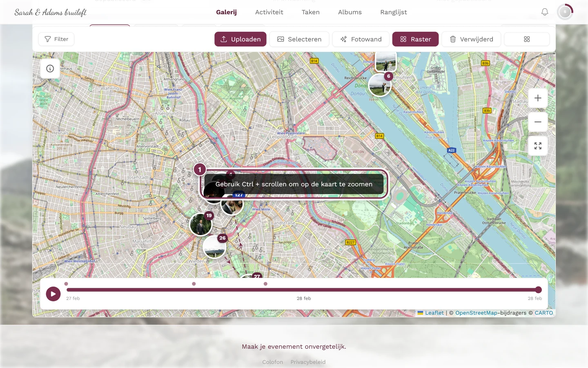588x368 pixels.
Task: Open the Ranglijst tab
Action: (x=394, y=12)
